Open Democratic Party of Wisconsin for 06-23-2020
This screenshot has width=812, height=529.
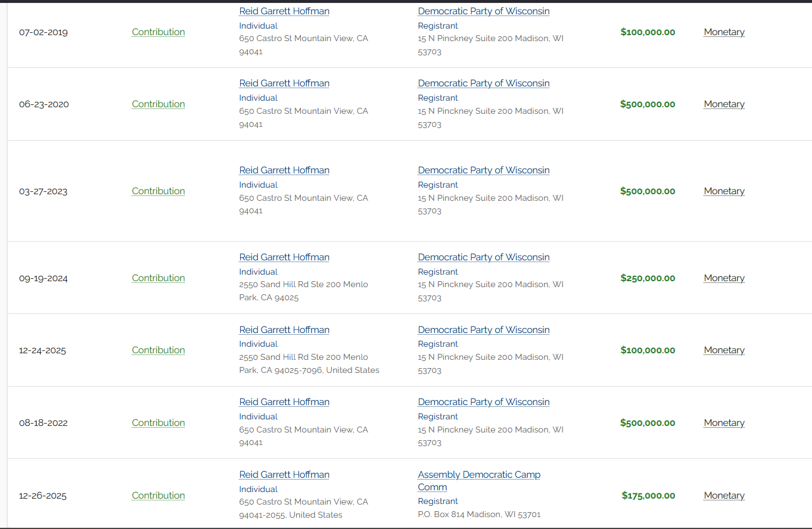click(x=483, y=83)
